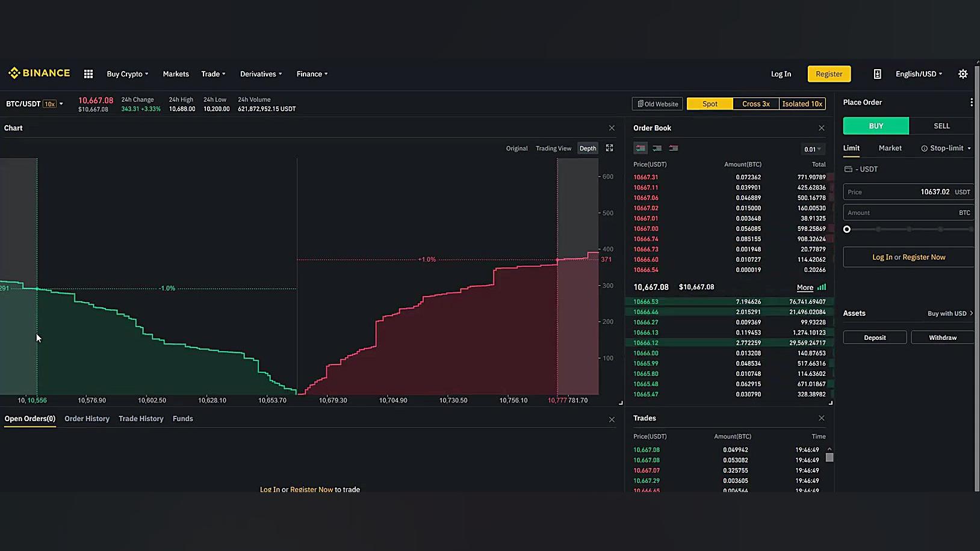This screenshot has height=551, width=980.
Task: Close the open orders panel
Action: (612, 420)
